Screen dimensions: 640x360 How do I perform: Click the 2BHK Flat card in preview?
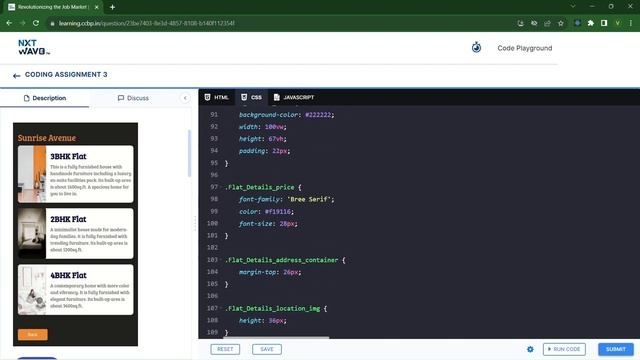(x=76, y=233)
